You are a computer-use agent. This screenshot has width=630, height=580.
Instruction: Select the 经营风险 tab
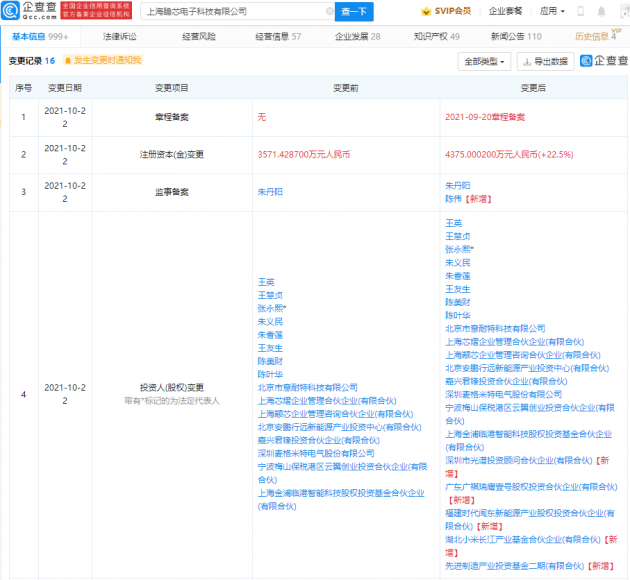[x=199, y=36]
